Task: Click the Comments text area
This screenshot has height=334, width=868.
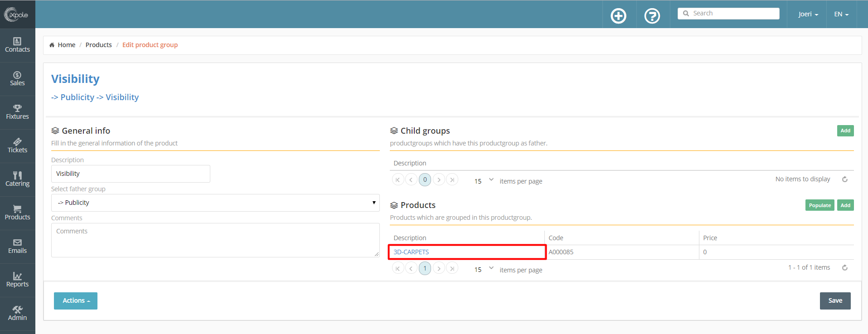Action: (215, 240)
